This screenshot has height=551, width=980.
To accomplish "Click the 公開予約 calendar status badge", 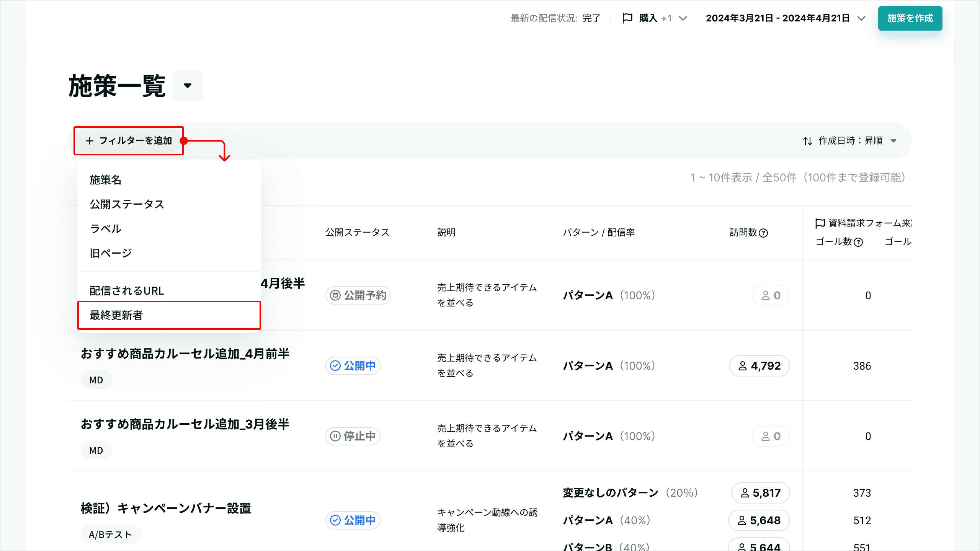I will pyautogui.click(x=358, y=295).
